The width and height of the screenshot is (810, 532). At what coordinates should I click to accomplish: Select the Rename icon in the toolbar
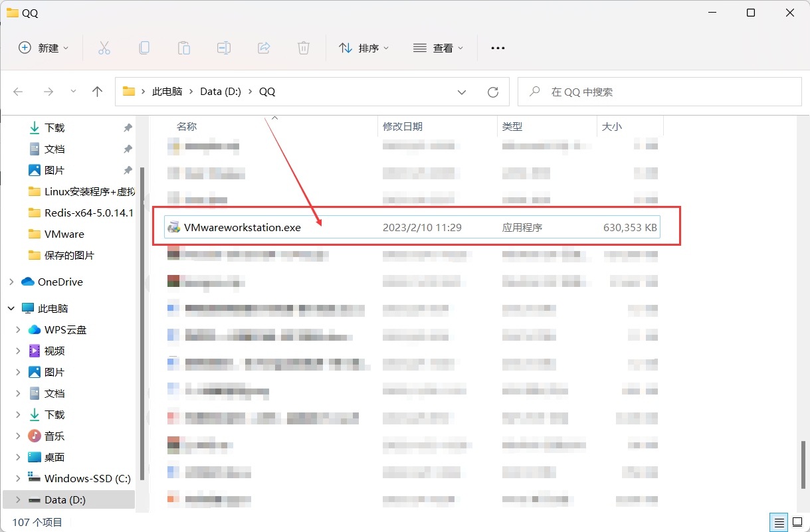[223, 47]
